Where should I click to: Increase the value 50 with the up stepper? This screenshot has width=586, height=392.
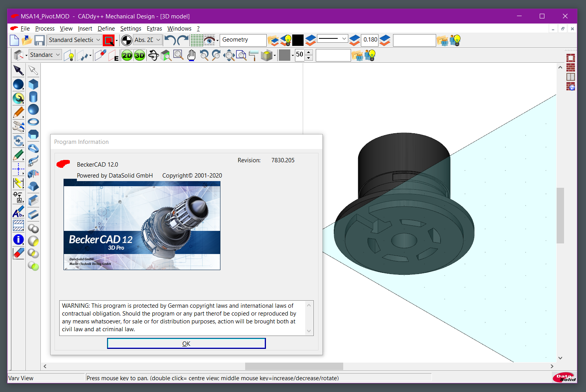309,52
